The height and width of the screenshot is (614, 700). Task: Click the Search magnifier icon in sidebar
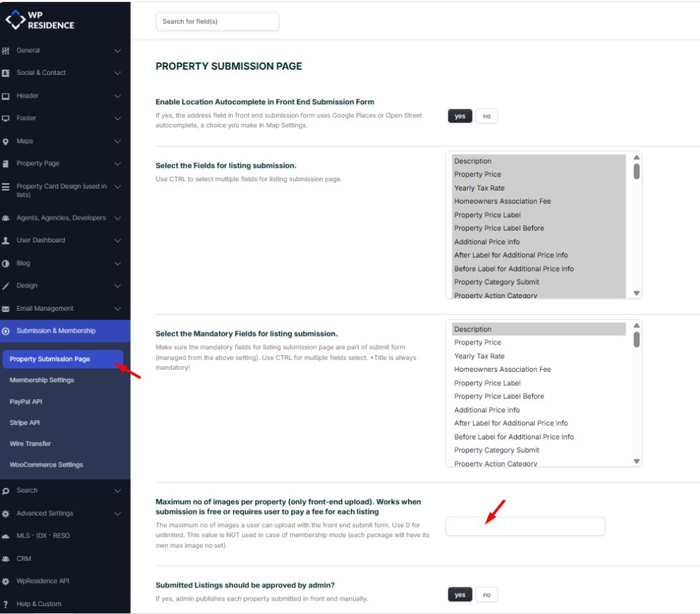click(6, 491)
